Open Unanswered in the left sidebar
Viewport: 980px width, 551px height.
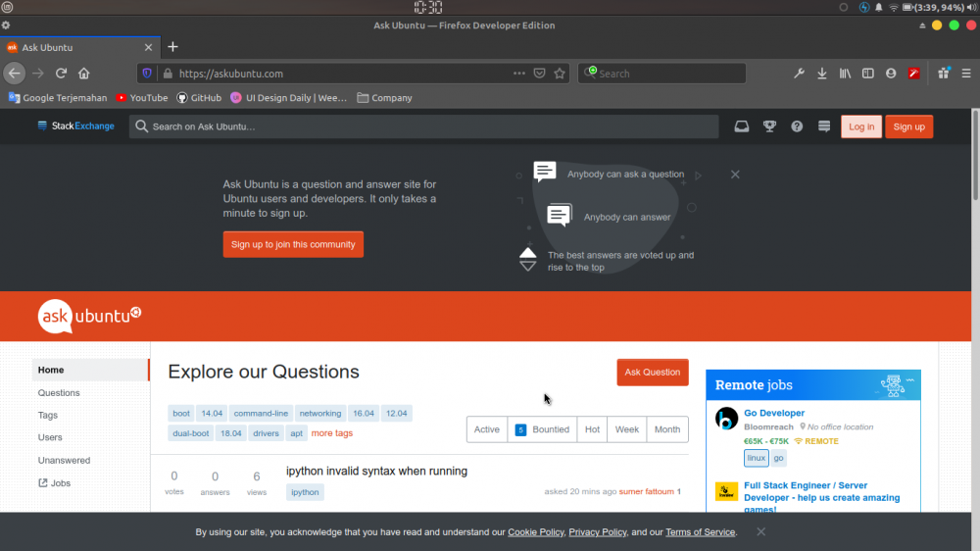coord(64,461)
